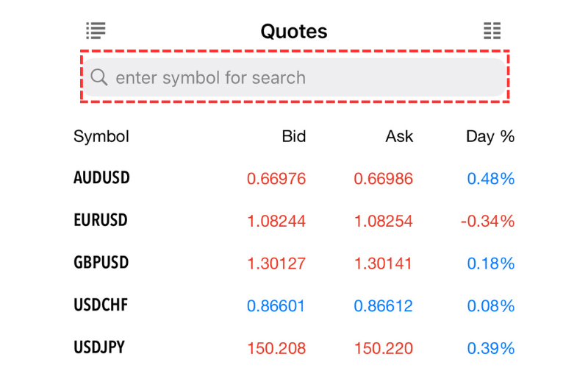The height and width of the screenshot is (368, 588).
Task: Click the USDCHF ask price 0.86612
Action: pos(383,305)
